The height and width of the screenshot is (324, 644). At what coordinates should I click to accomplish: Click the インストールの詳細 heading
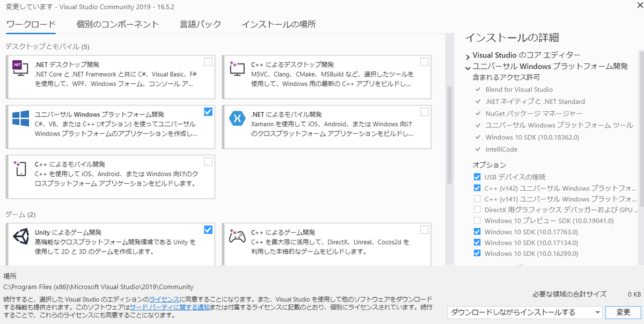512,38
